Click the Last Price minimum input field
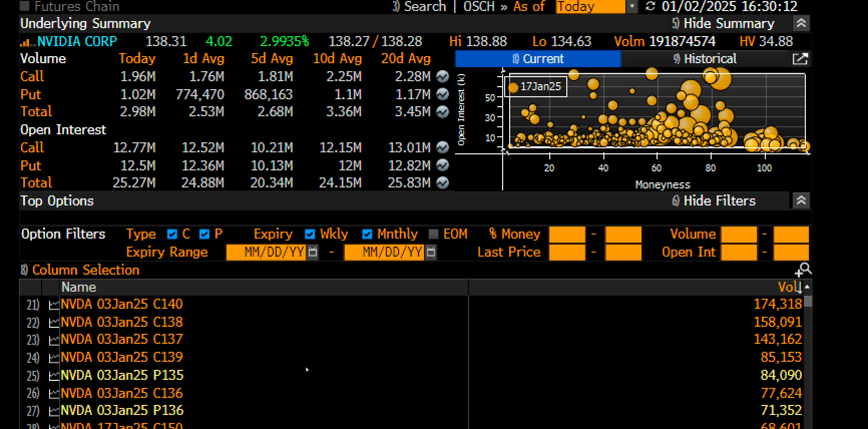Viewport: 868px width, 429px height. (x=567, y=252)
